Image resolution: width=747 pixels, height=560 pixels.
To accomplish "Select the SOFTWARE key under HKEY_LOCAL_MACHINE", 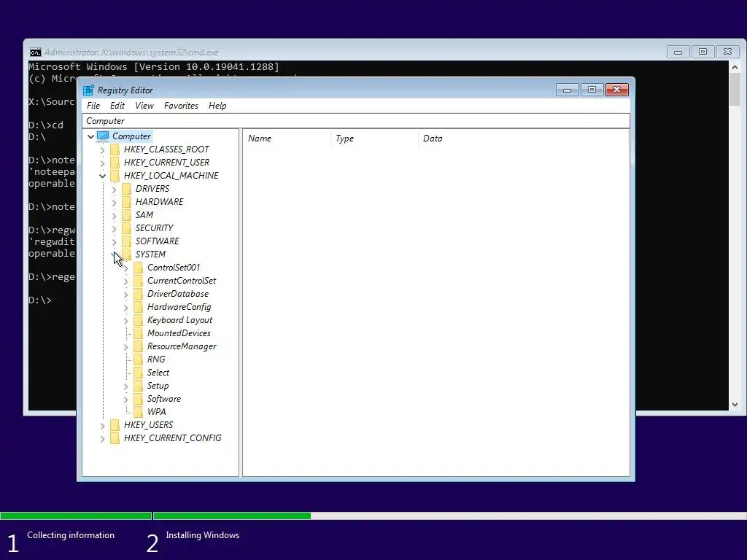I will tap(158, 241).
